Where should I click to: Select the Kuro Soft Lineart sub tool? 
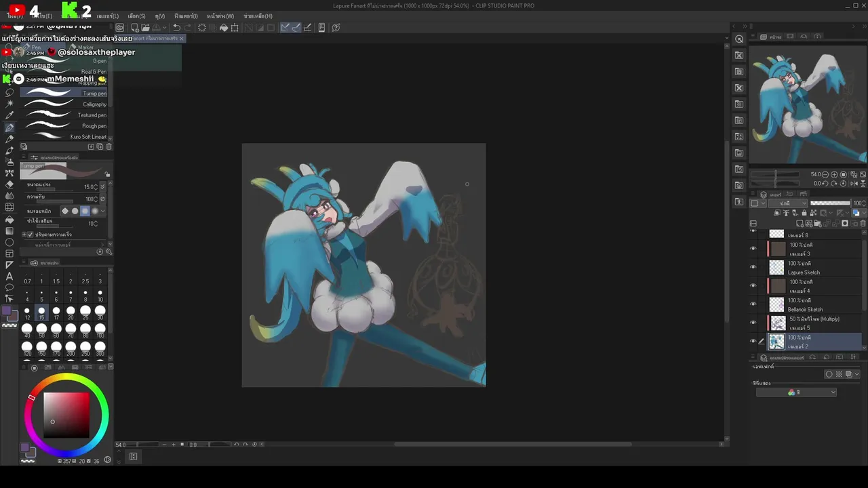click(65, 137)
